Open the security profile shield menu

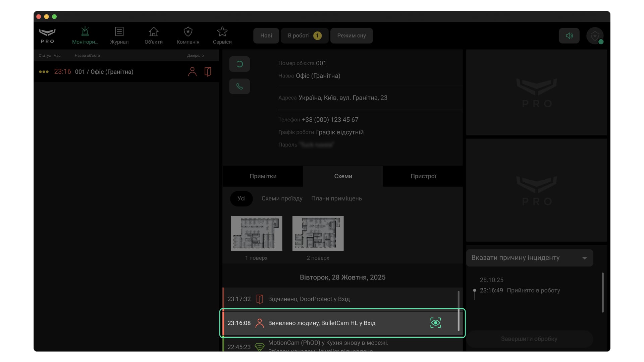tap(595, 36)
